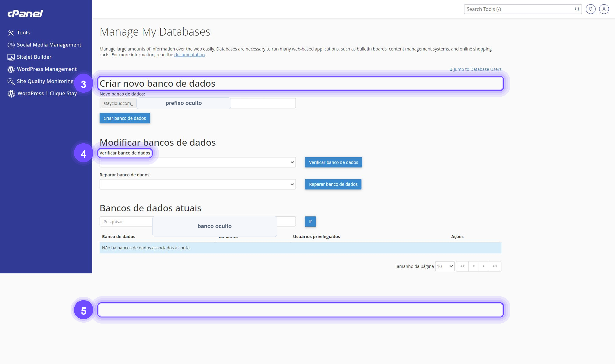Viewport: 615px width, 364px height.
Task: Click the Ações column header
Action: tap(457, 237)
